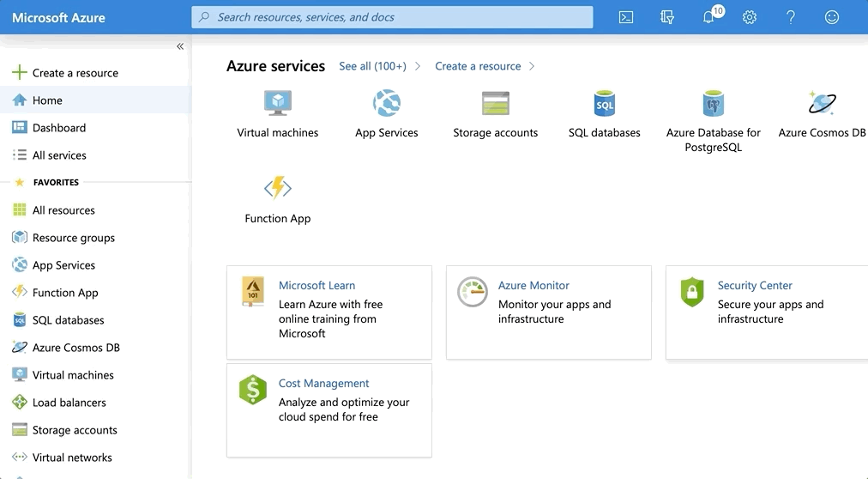Open the Storage accounts service icon

tap(496, 104)
